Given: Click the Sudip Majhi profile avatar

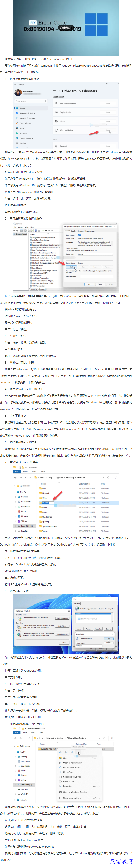Looking at the screenshot, I should pyautogui.click(x=18, y=93).
